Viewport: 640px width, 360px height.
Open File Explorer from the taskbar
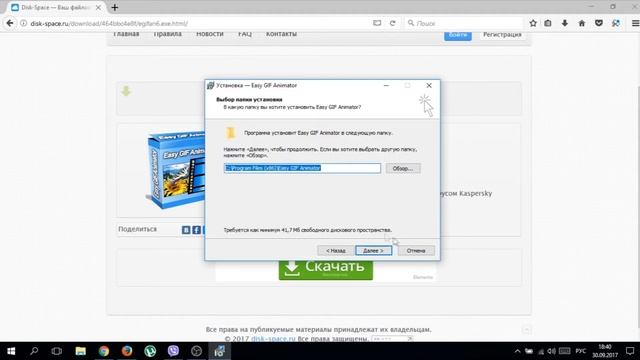[80, 351]
